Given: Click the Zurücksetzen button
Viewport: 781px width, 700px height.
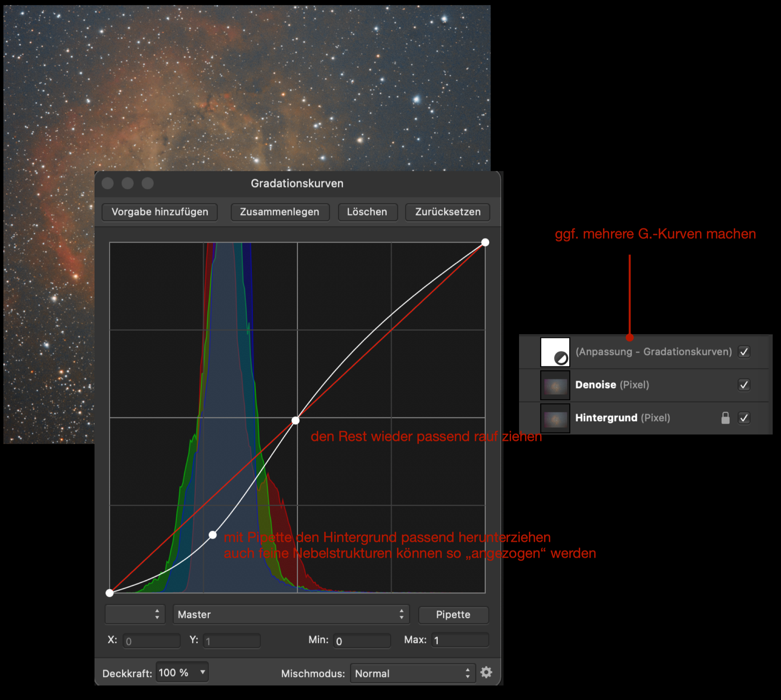Looking at the screenshot, I should [448, 212].
